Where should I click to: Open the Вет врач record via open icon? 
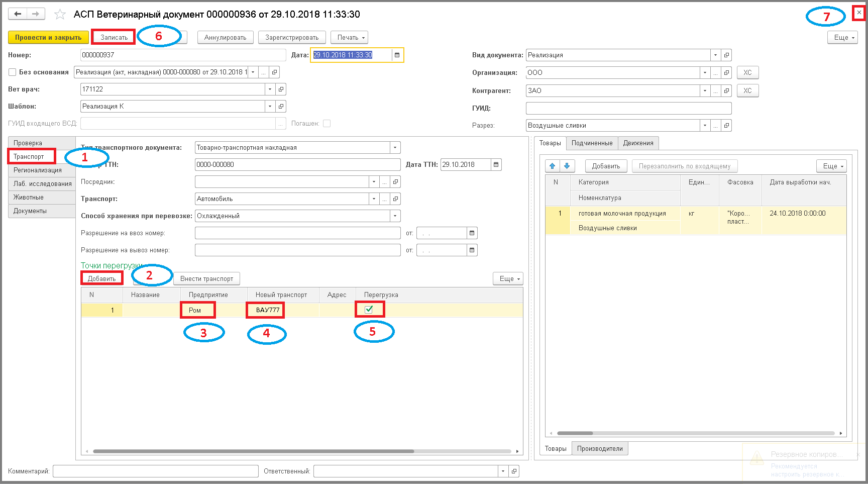281,89
